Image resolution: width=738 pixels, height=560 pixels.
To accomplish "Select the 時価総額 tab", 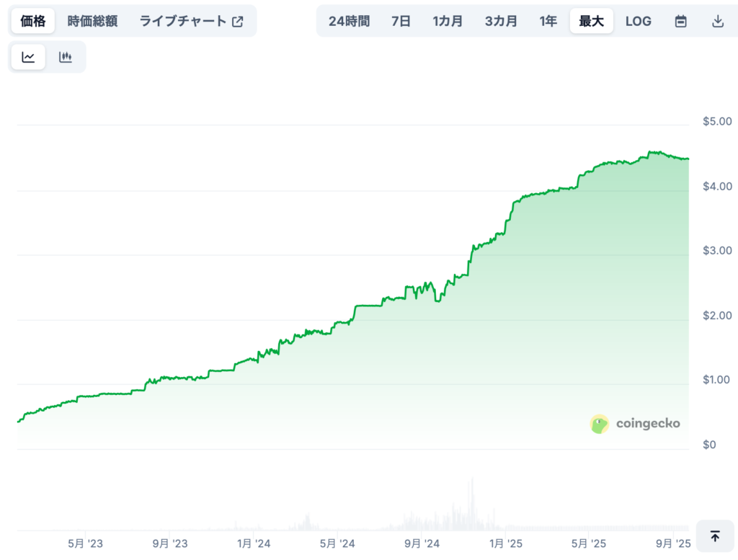I will 92,21.
